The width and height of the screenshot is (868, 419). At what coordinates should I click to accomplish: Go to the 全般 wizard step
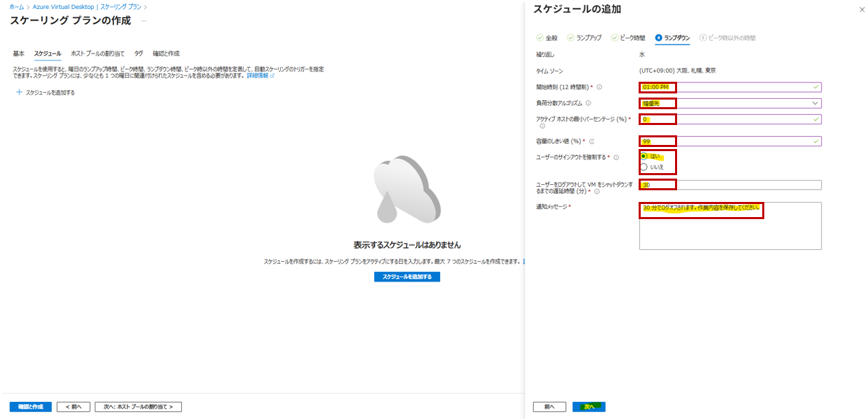click(x=547, y=38)
